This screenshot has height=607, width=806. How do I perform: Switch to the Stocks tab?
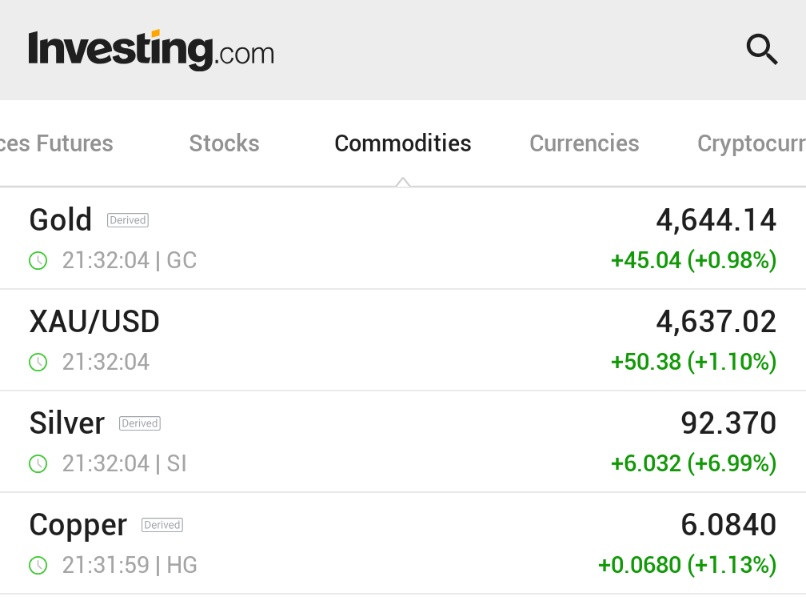pyautogui.click(x=224, y=143)
